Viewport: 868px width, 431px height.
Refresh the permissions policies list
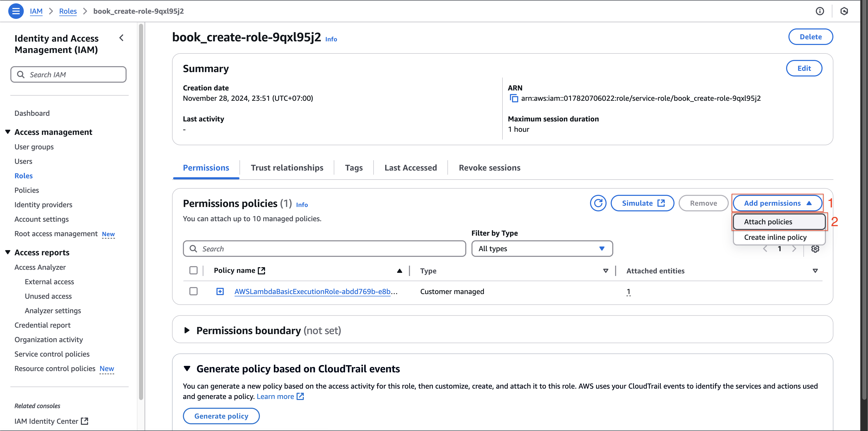598,203
